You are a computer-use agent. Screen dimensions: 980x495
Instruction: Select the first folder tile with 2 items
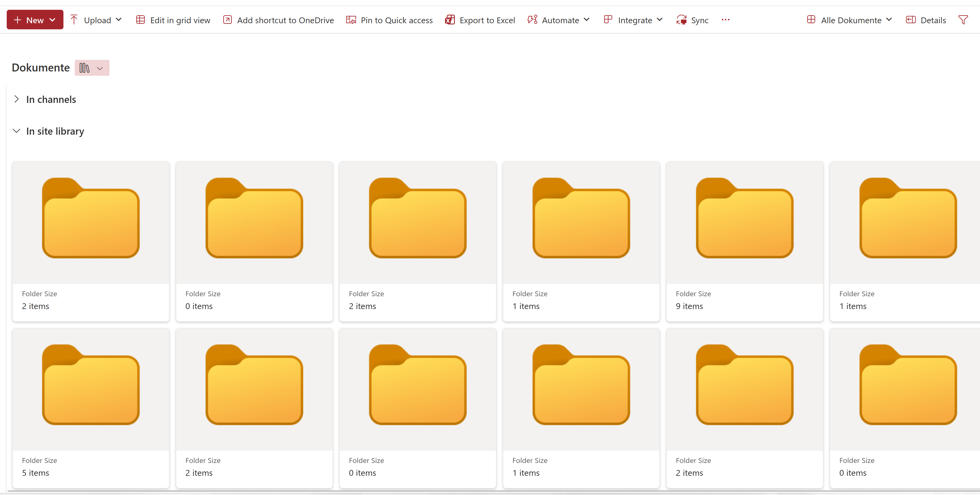91,221
